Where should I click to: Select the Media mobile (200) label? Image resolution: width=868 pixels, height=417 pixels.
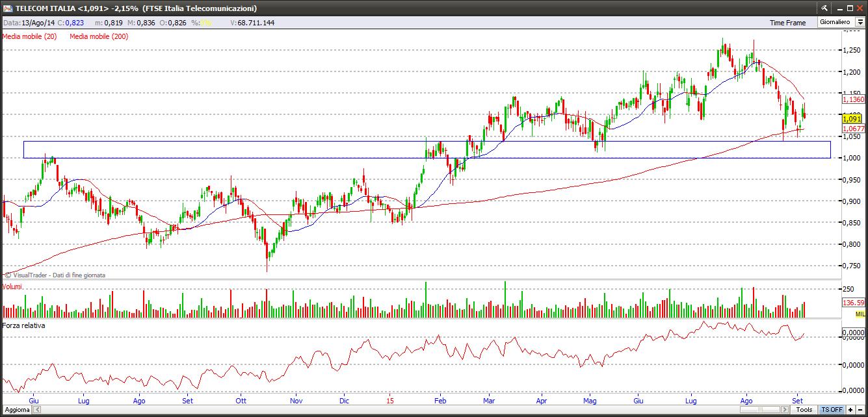click(99, 36)
